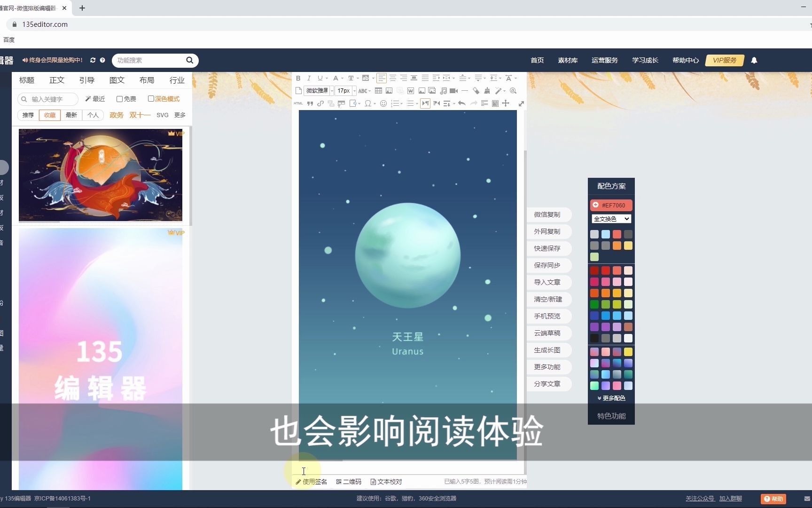The width and height of the screenshot is (812, 508).
Task: Expand 更多配色 color options
Action: tap(611, 398)
